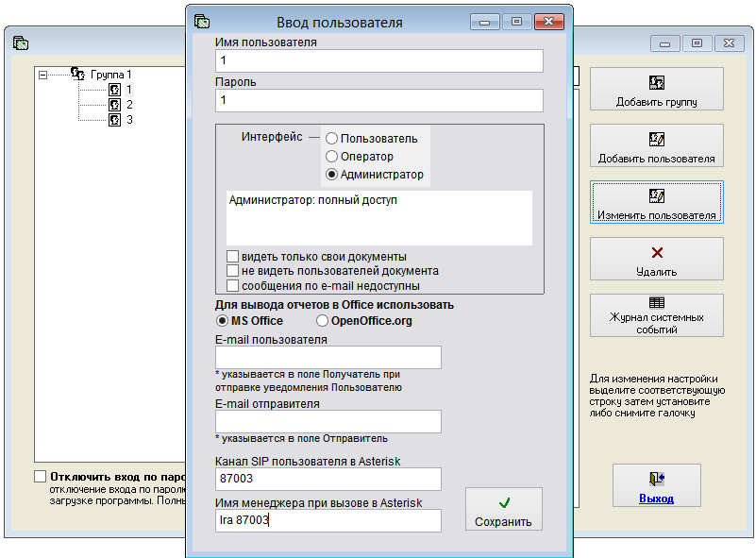The height and width of the screenshot is (558, 756).
Task: Click the red X Удалить icon
Action: click(657, 253)
